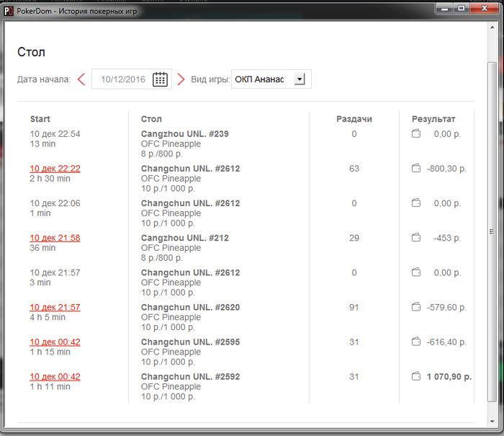Open the 10 дек 22:22 session link

point(55,169)
